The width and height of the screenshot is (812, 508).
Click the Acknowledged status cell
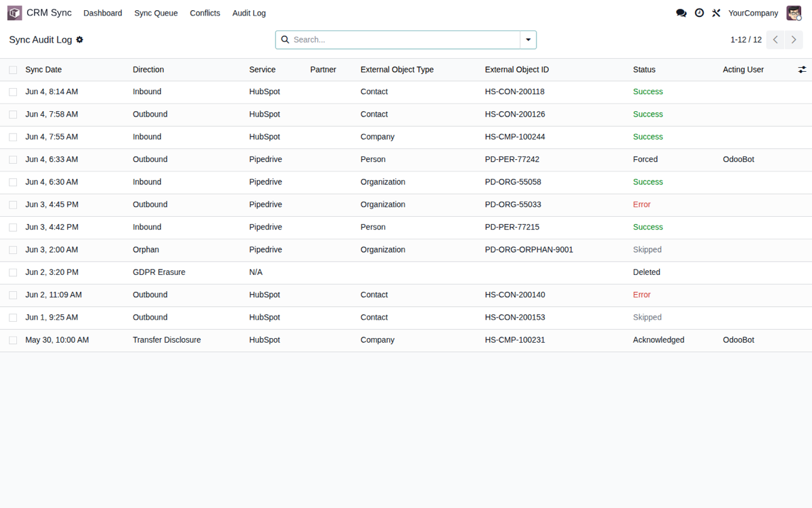click(658, 340)
